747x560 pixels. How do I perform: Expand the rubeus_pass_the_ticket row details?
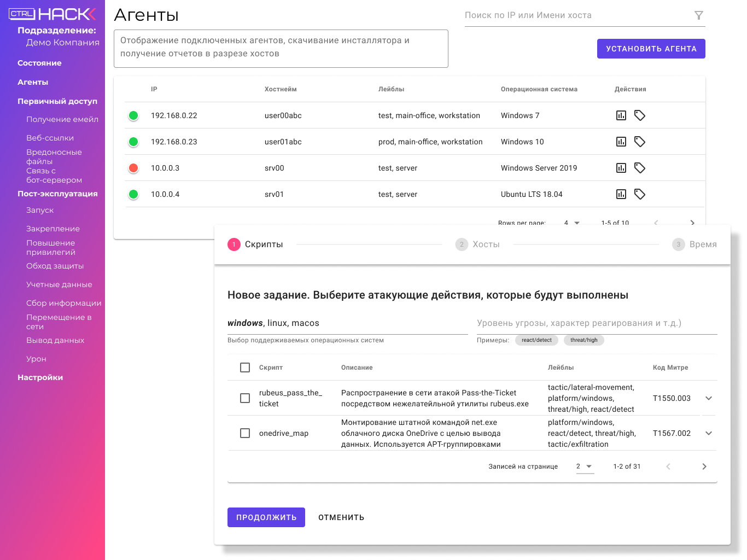click(709, 398)
